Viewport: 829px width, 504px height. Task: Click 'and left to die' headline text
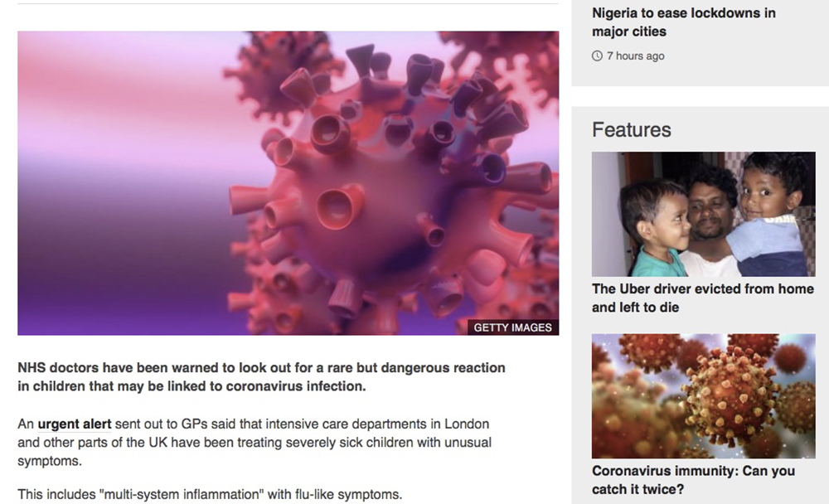click(x=636, y=308)
